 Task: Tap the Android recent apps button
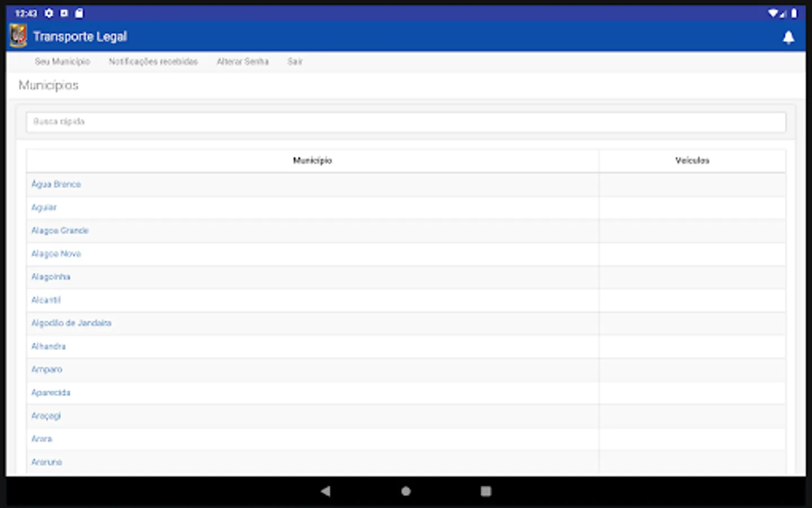click(486, 491)
